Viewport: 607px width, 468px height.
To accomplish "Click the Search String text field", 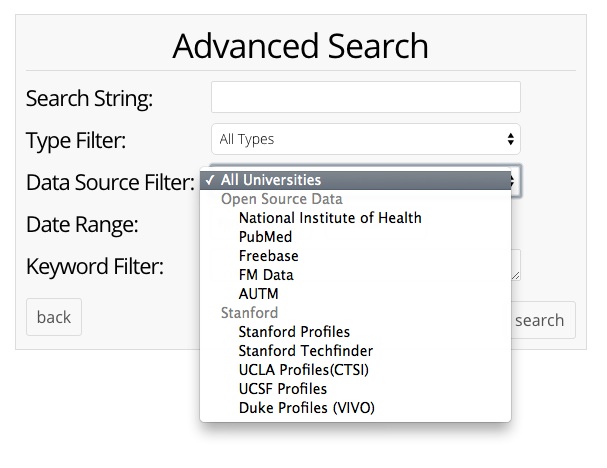I will coord(365,97).
